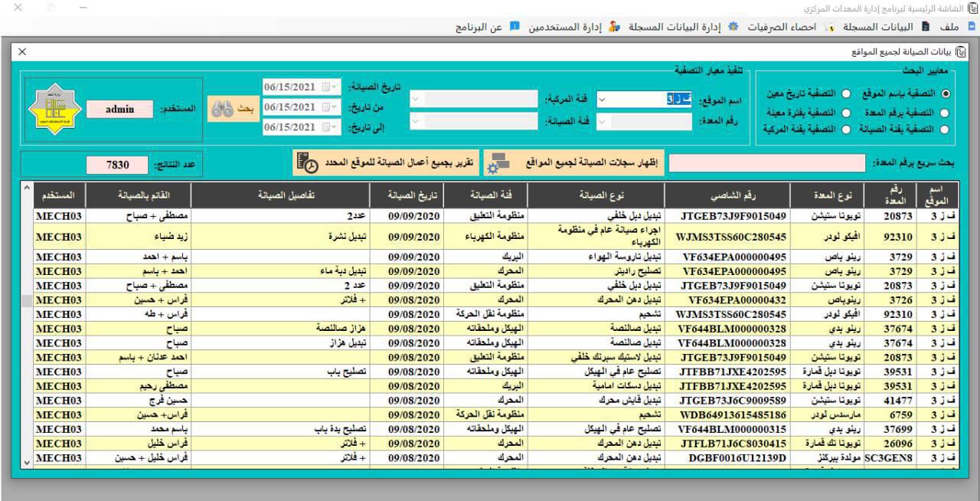
Task: Click the main window title bar app icon
Action: [x=972, y=8]
